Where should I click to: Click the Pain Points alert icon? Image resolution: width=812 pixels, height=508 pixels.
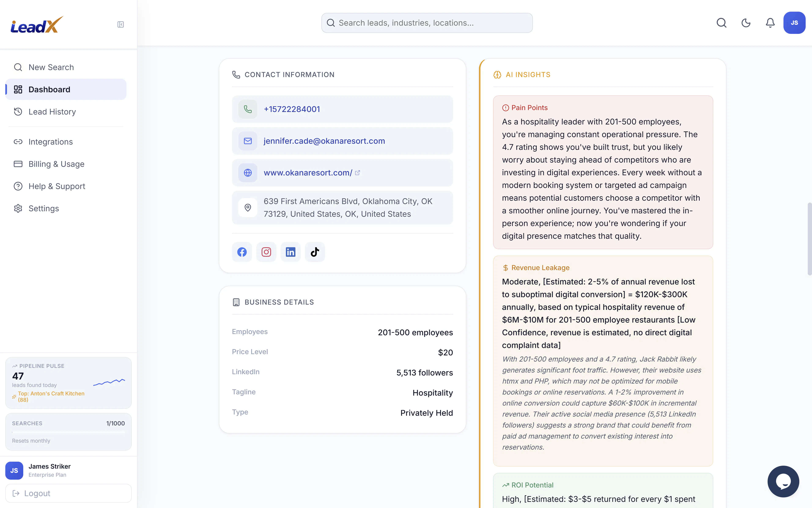tap(505, 108)
